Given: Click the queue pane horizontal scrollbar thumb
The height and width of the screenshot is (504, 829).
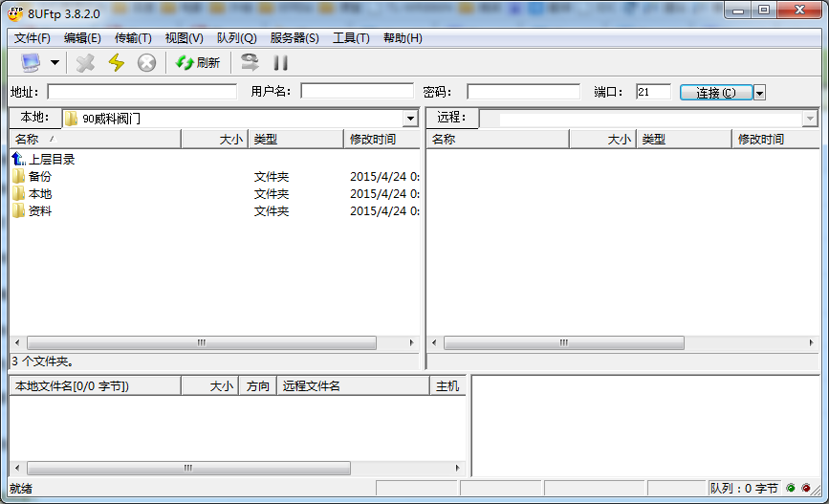Looking at the screenshot, I should [188, 468].
